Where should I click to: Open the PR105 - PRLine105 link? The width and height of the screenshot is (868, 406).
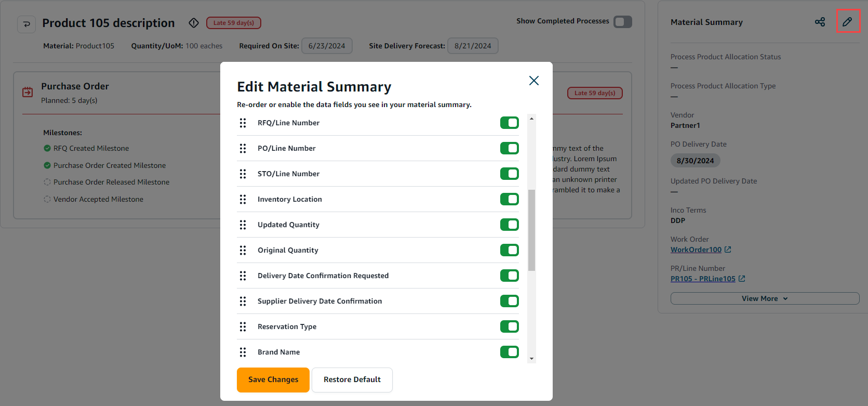coord(702,279)
